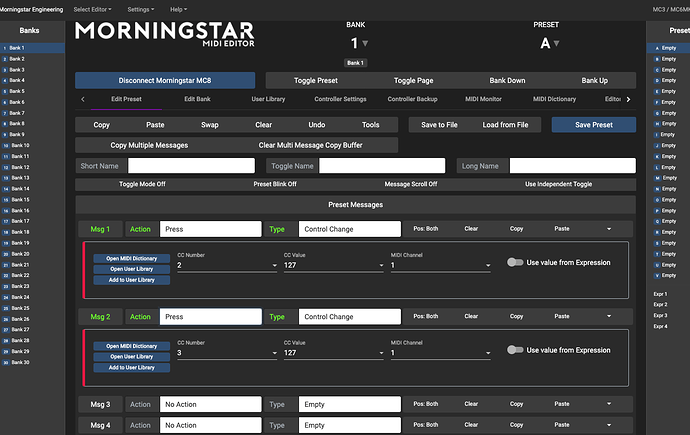Open the Preset A selector arrow
This screenshot has width=690, height=435.
[x=559, y=43]
